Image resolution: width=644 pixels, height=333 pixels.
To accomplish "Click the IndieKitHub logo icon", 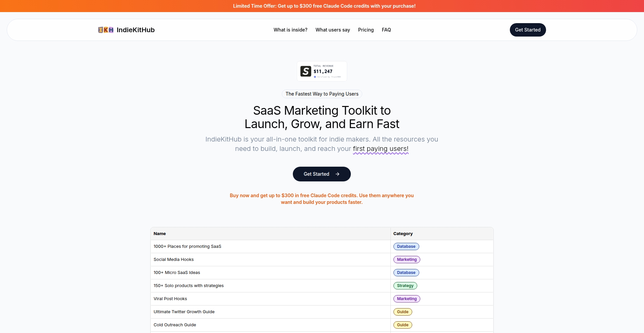I will (x=106, y=30).
